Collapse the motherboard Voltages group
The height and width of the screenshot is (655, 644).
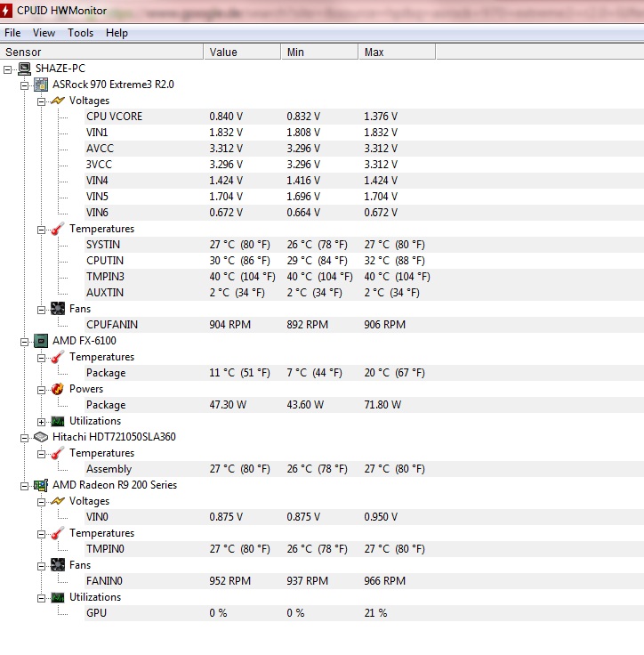coord(41,101)
